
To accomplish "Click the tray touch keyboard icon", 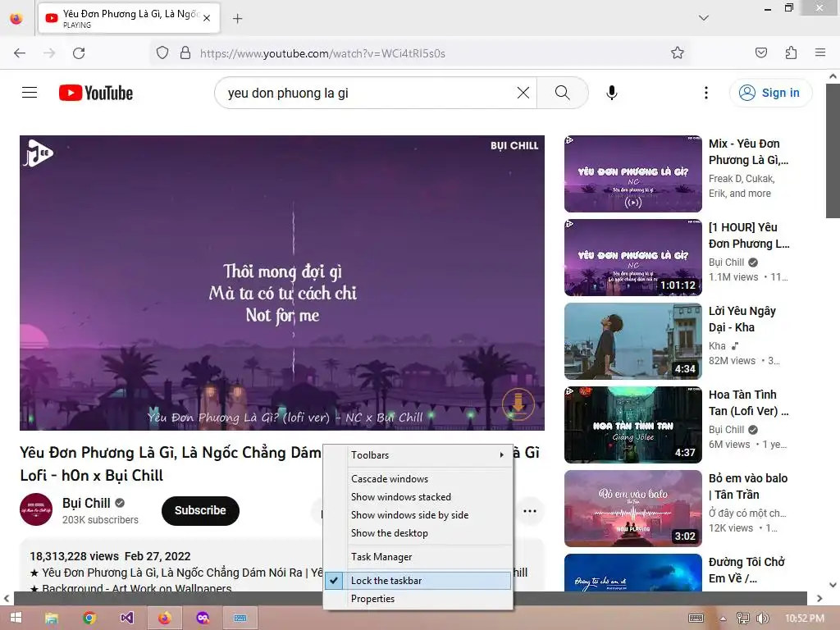I will pyautogui.click(x=696, y=619).
